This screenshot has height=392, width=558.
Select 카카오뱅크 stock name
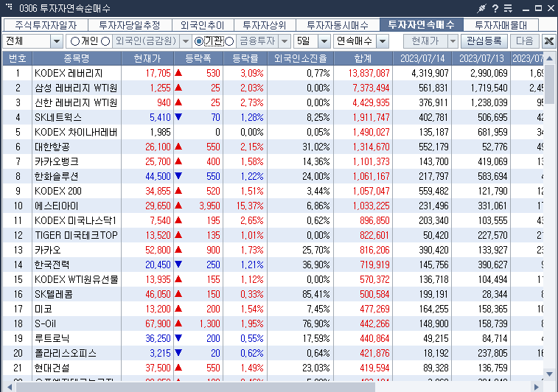pyautogui.click(x=56, y=161)
